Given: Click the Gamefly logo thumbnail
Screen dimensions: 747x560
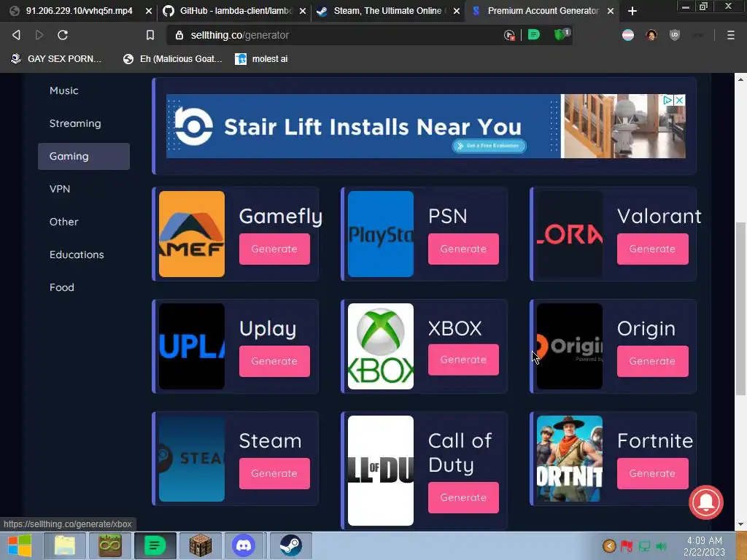Looking at the screenshot, I should 192,234.
